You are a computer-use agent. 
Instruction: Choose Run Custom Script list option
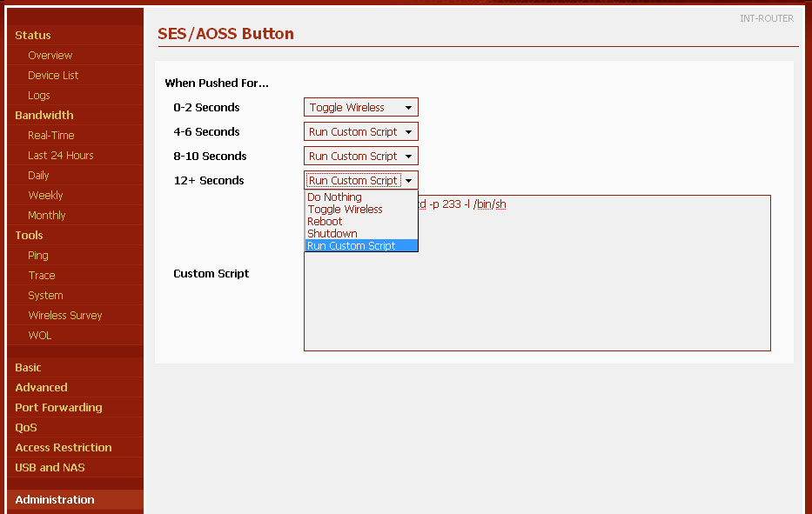351,246
